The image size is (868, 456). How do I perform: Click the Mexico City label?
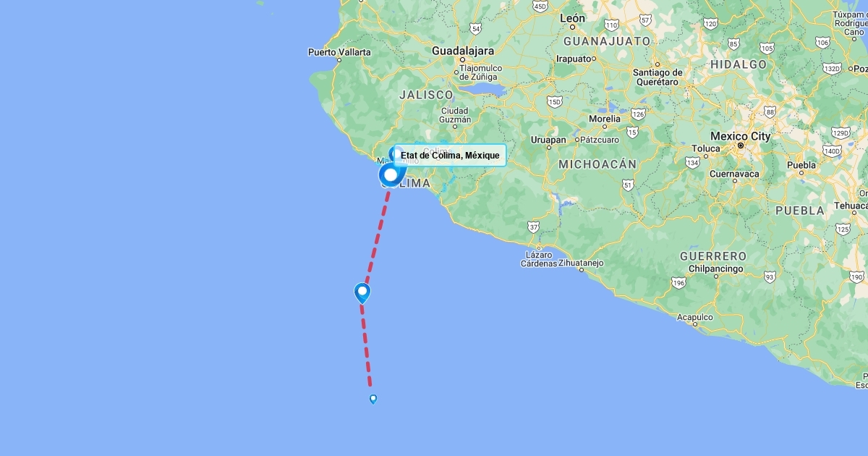[740, 136]
